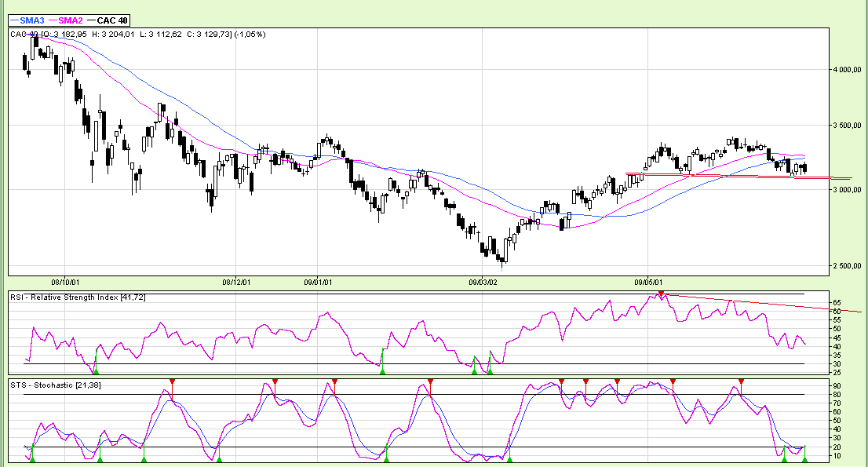
Task: Click the 90 value on the Stochastic scale
Action: (x=837, y=385)
